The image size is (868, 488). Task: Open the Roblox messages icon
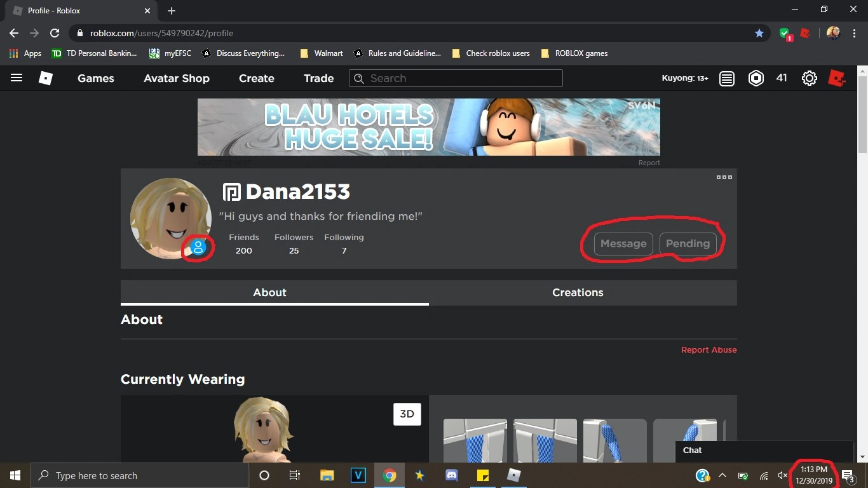(x=726, y=78)
